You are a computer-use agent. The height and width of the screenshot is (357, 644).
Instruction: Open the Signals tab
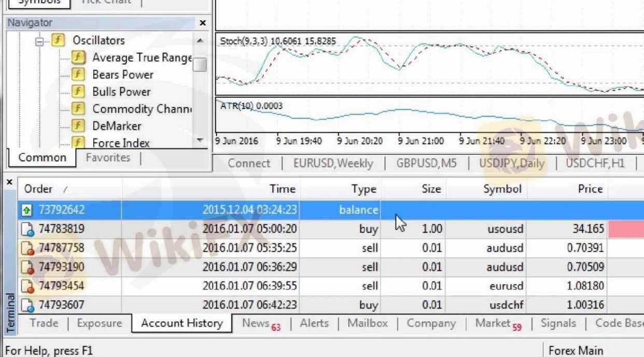pyautogui.click(x=558, y=323)
